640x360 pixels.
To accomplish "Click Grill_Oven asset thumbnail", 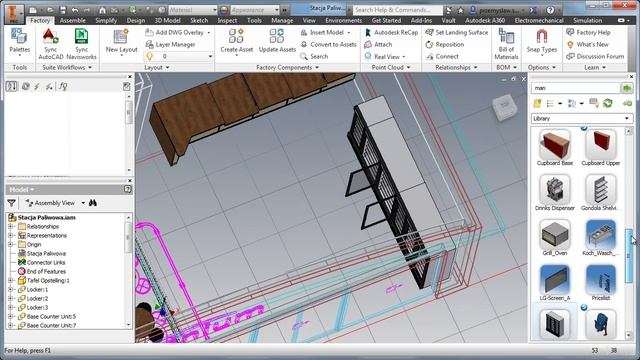I will (554, 234).
